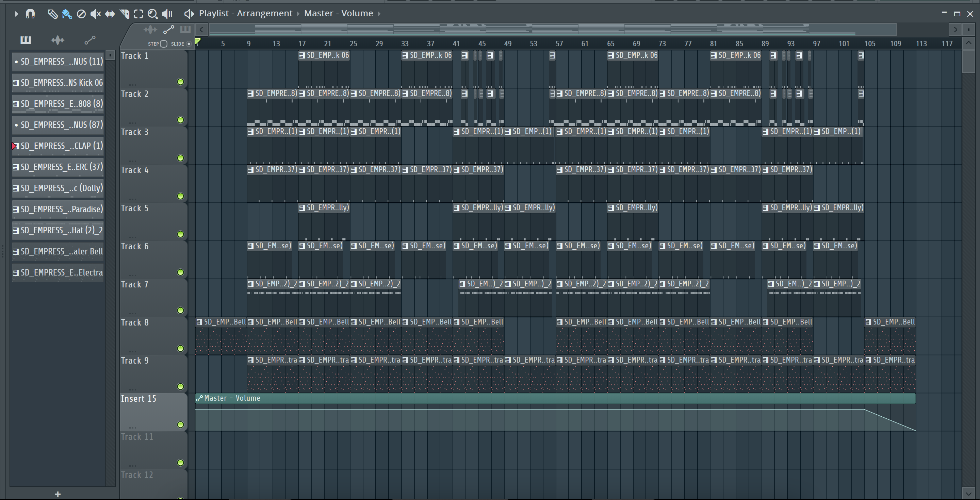Click the timeline ruler at bar 49
The height and width of the screenshot is (500, 980).
[507, 44]
